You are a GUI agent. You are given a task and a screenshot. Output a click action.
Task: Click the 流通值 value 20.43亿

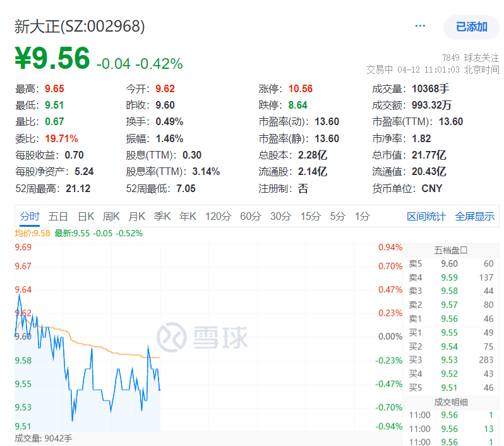[429, 171]
